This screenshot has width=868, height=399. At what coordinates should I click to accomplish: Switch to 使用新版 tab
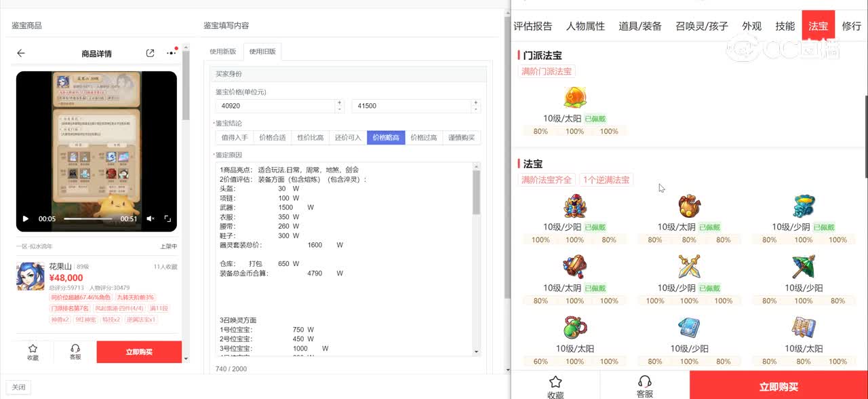(x=223, y=52)
